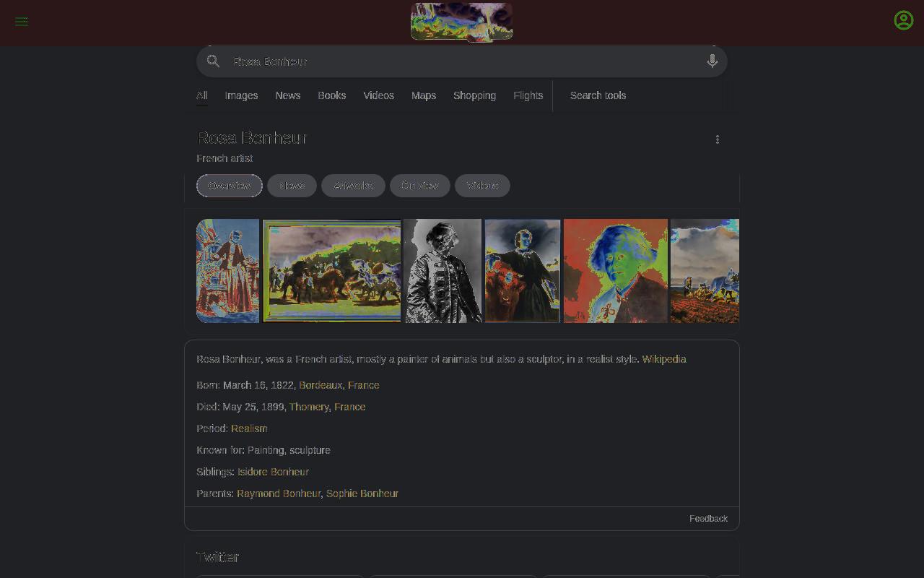Image resolution: width=924 pixels, height=578 pixels.
Task: Open the Sophie Bonheur link
Action: point(362,493)
